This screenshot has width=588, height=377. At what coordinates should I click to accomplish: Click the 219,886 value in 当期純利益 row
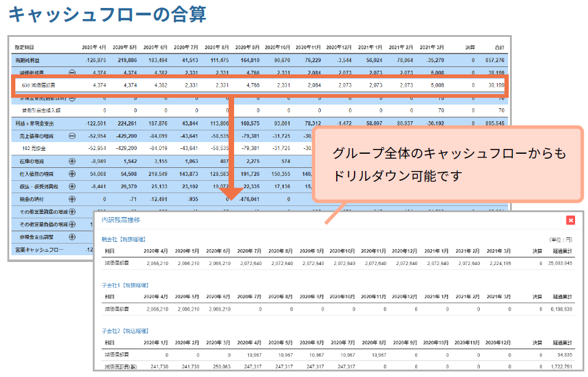tap(127, 60)
